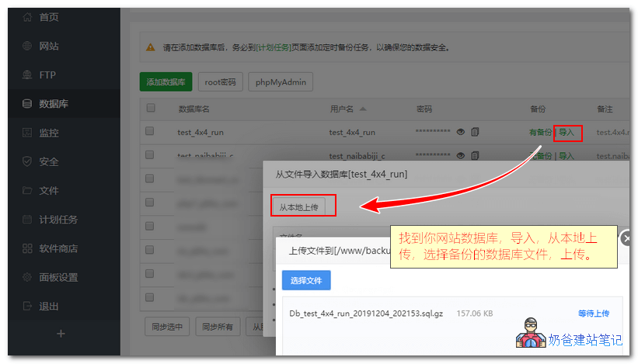This screenshot has width=638, height=364.
Task: Click the 计划任务 calendar icon in sidebar
Action: coord(27,220)
